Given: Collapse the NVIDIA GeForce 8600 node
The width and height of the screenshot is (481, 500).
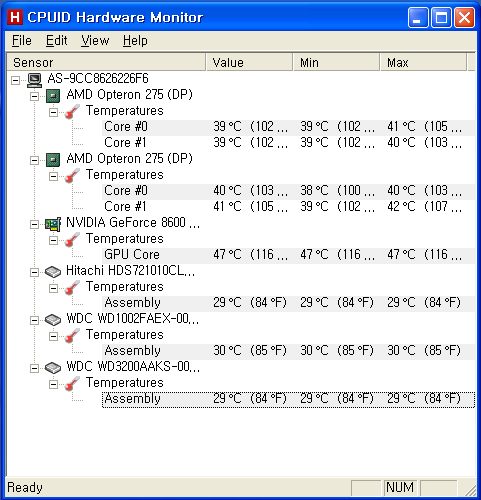Looking at the screenshot, I should pos(34,224).
